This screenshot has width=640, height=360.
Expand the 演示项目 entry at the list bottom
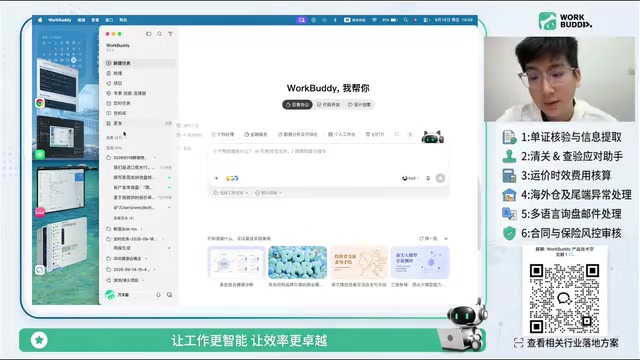coord(125,280)
